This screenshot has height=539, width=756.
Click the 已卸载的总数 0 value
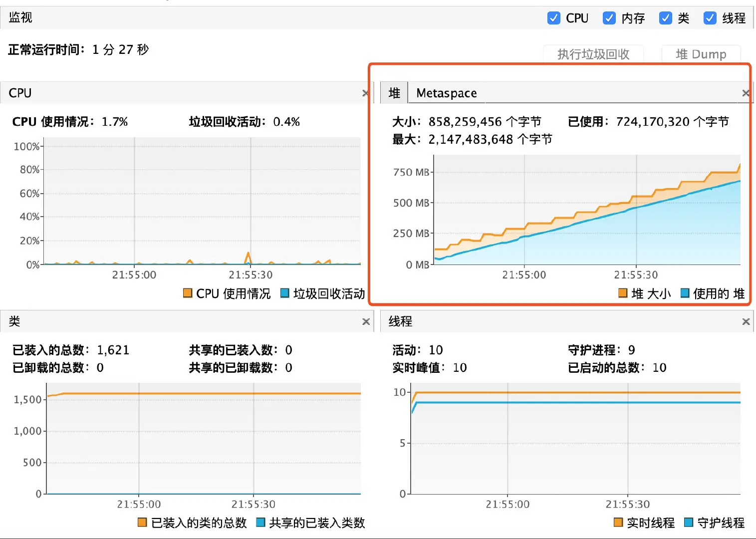click(x=100, y=368)
